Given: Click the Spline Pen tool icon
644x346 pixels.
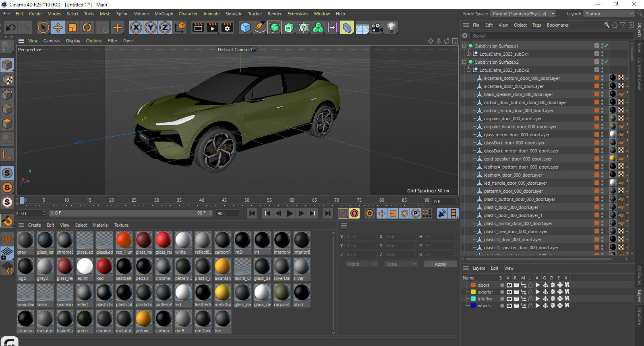Looking at the screenshot, I should pyautogui.click(x=260, y=27).
